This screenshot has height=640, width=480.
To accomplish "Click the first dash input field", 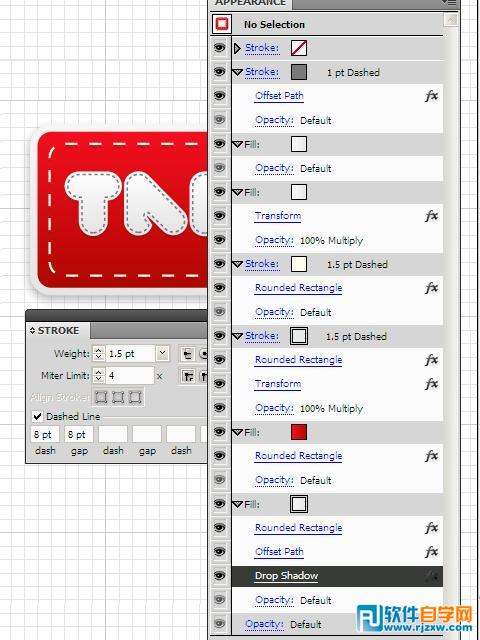I will 45,434.
